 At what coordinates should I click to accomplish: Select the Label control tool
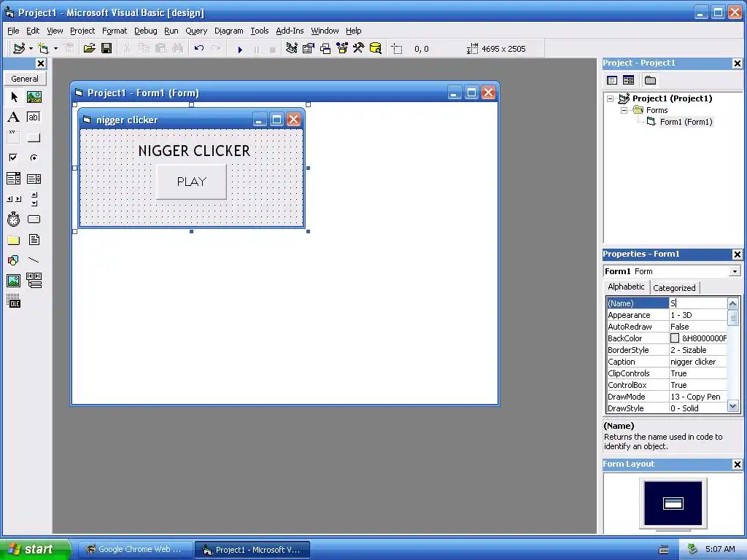pos(14,117)
